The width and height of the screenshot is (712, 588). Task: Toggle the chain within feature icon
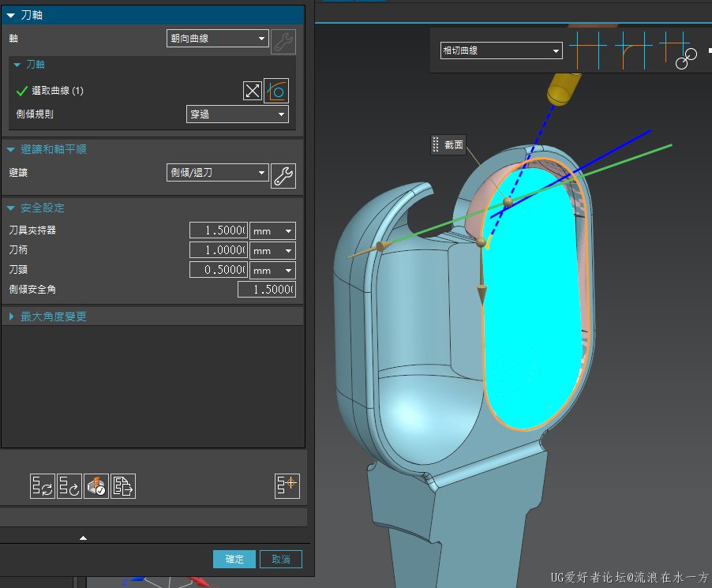(x=678, y=51)
